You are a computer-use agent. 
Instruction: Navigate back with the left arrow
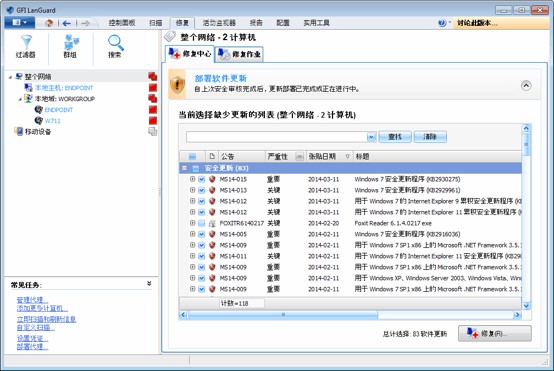tap(66, 23)
